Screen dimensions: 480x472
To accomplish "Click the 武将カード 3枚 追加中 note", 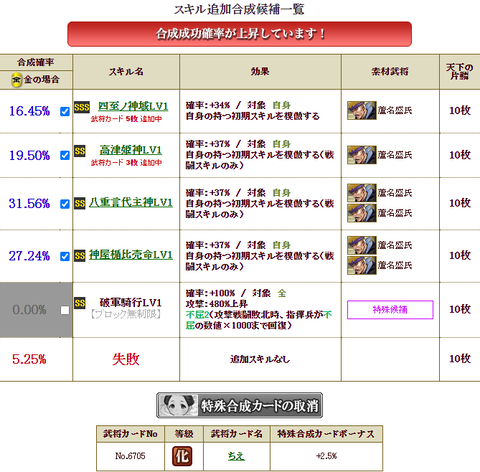I will 126,163.
